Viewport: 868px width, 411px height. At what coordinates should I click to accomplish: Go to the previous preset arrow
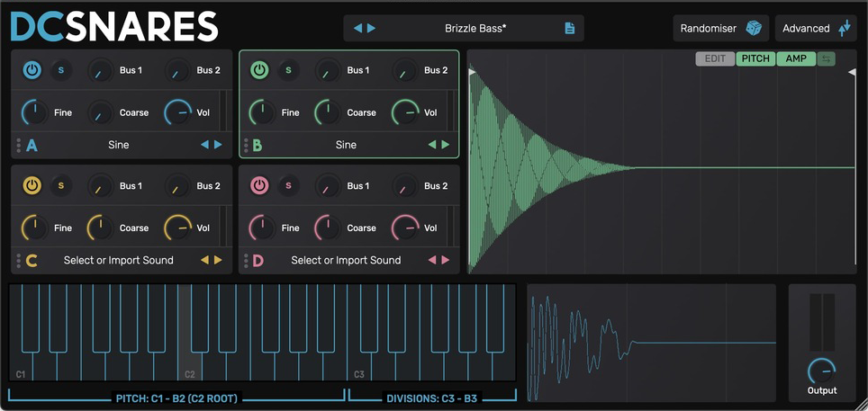[x=357, y=28]
